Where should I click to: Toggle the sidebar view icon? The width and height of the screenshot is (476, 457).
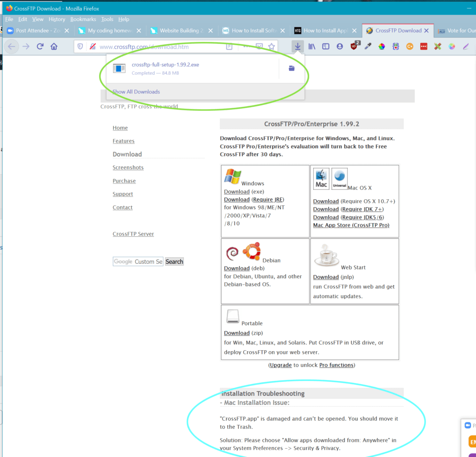326,46
